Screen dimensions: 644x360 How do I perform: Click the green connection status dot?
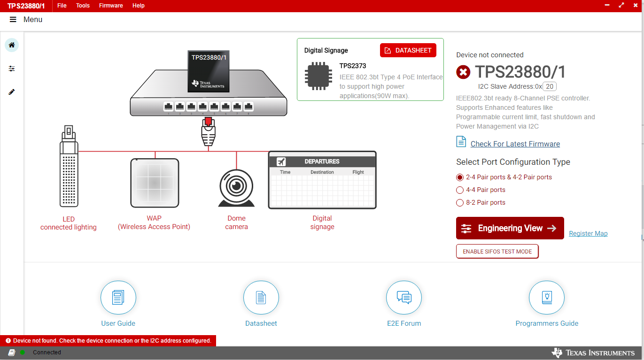click(x=23, y=352)
